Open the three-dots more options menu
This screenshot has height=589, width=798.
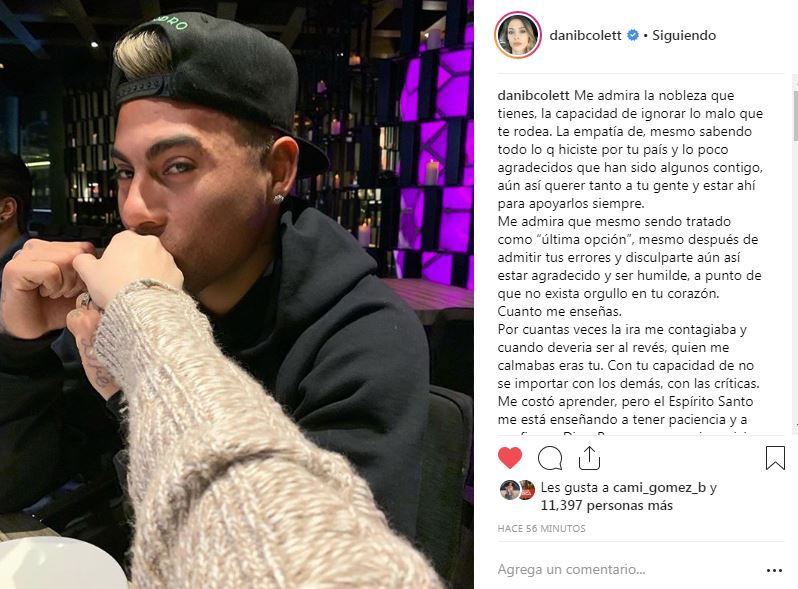774,570
